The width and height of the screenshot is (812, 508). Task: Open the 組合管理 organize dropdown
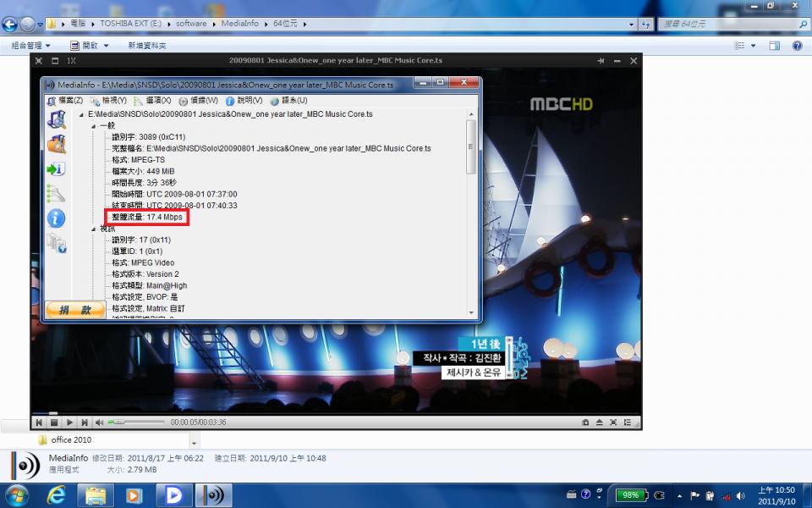(30, 46)
